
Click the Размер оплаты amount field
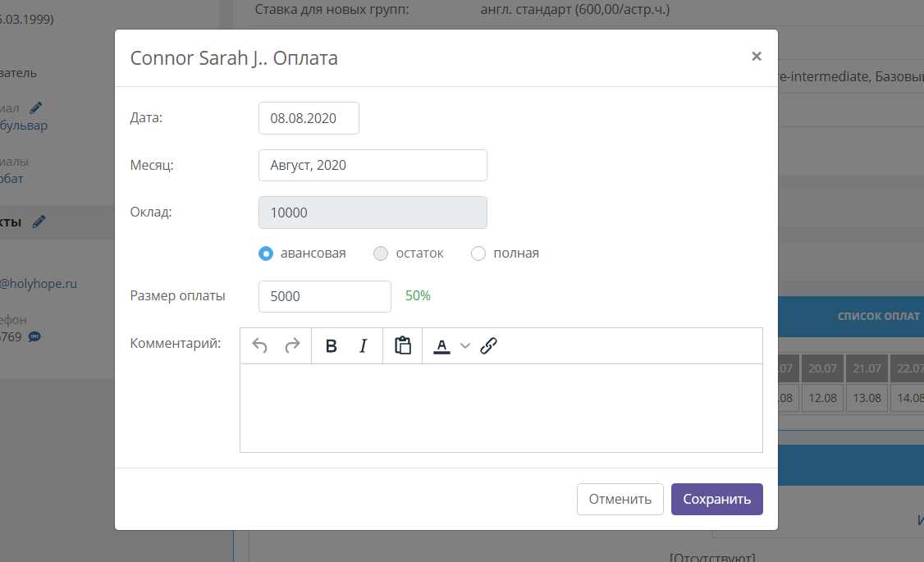pyautogui.click(x=325, y=296)
